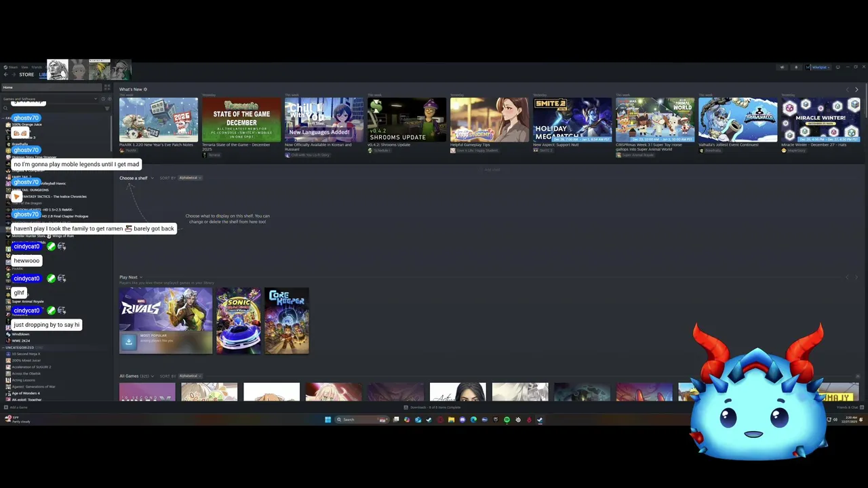Open File Explorer from the taskbar
The width and height of the screenshot is (868, 488).
tap(451, 420)
